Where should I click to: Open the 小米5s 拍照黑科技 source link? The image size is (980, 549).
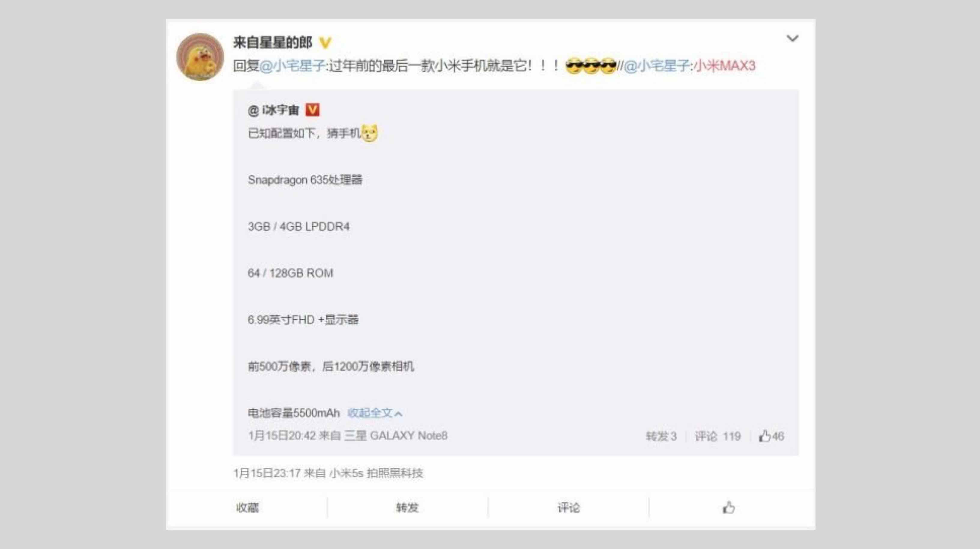(x=376, y=473)
